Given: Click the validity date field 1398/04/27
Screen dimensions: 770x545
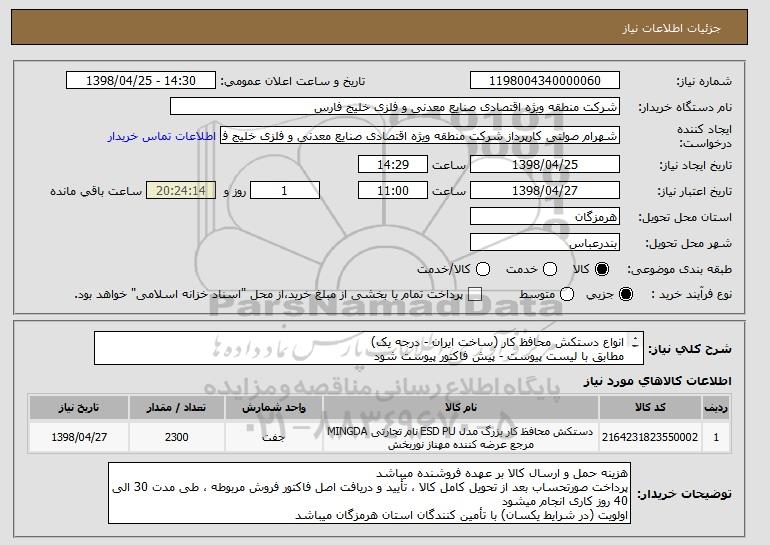Looking at the screenshot, I should point(545,191).
